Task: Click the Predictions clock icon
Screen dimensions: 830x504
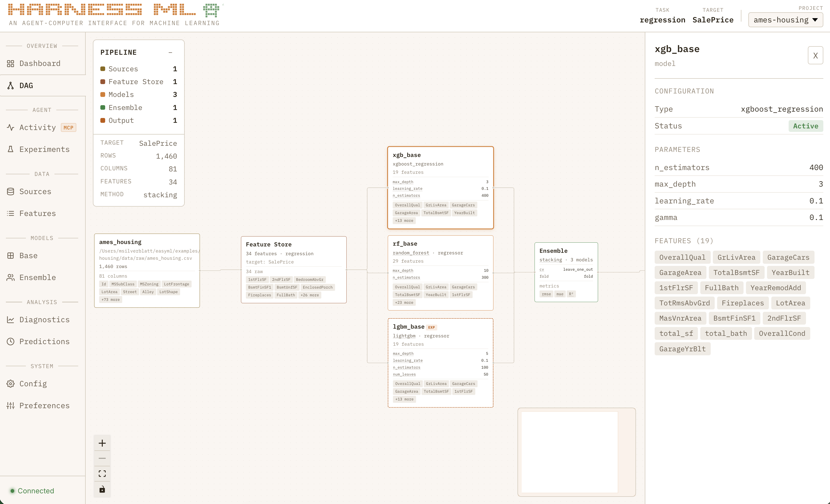Action: coord(10,341)
